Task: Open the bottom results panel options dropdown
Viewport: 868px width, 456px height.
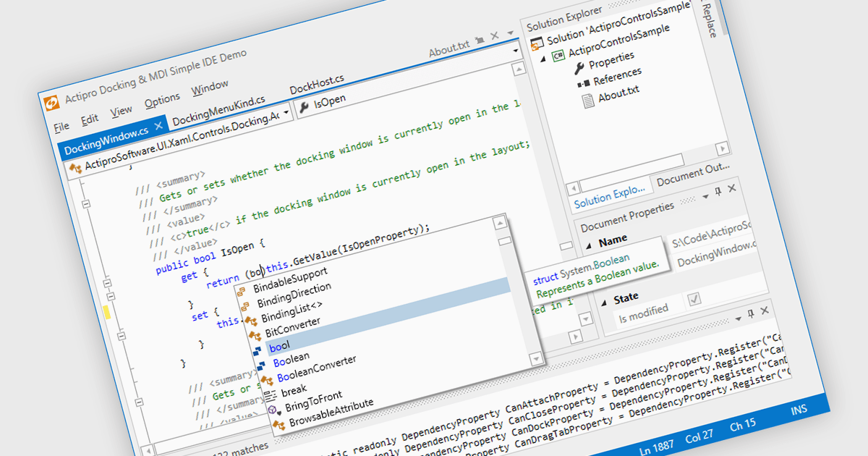Action: 739,317
